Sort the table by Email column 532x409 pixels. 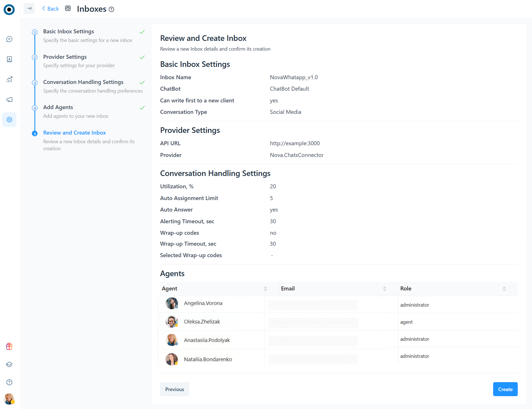pyautogui.click(x=384, y=289)
